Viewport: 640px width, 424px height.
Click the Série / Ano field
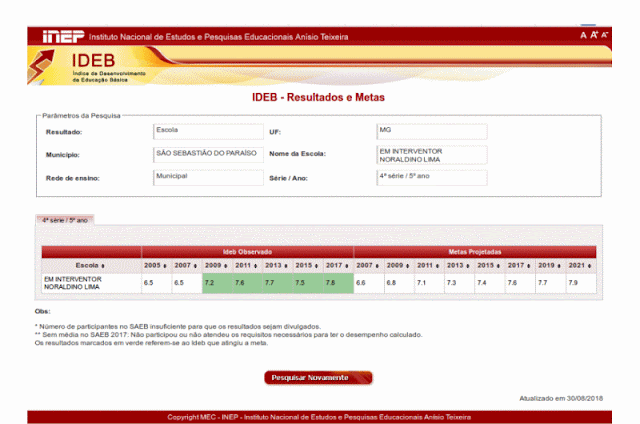pos(431,178)
